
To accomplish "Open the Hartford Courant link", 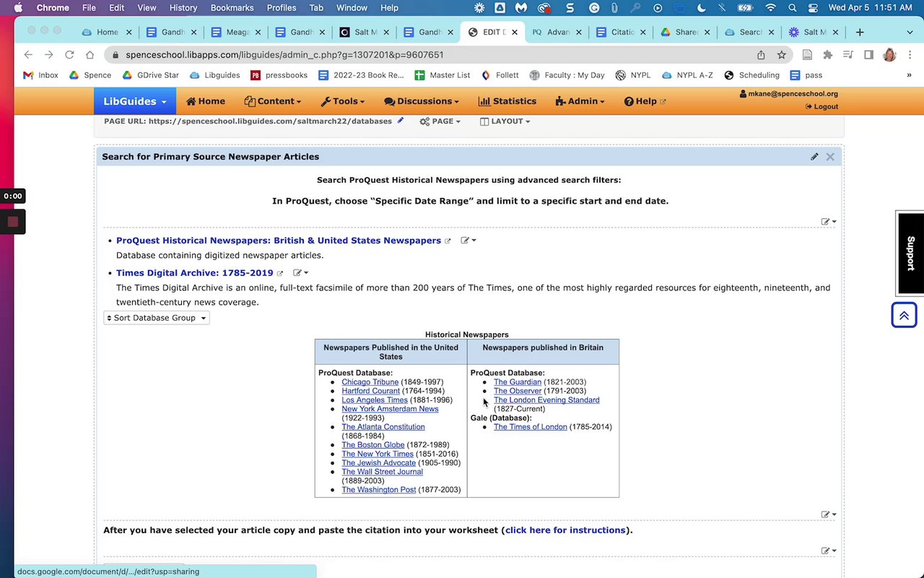I will click(371, 391).
